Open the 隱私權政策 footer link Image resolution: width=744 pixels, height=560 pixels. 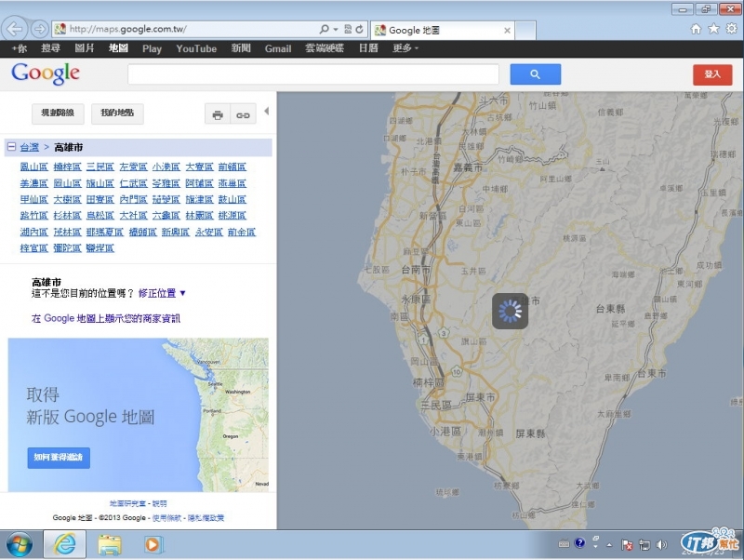coord(206,518)
